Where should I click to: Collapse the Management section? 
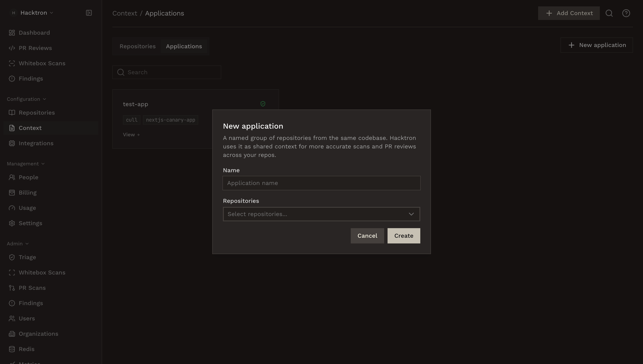26,164
